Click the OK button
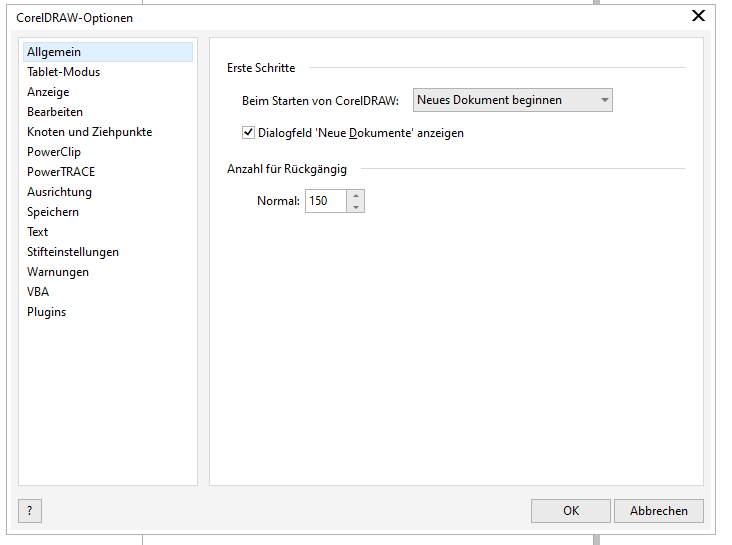The height and width of the screenshot is (545, 732). 570,511
